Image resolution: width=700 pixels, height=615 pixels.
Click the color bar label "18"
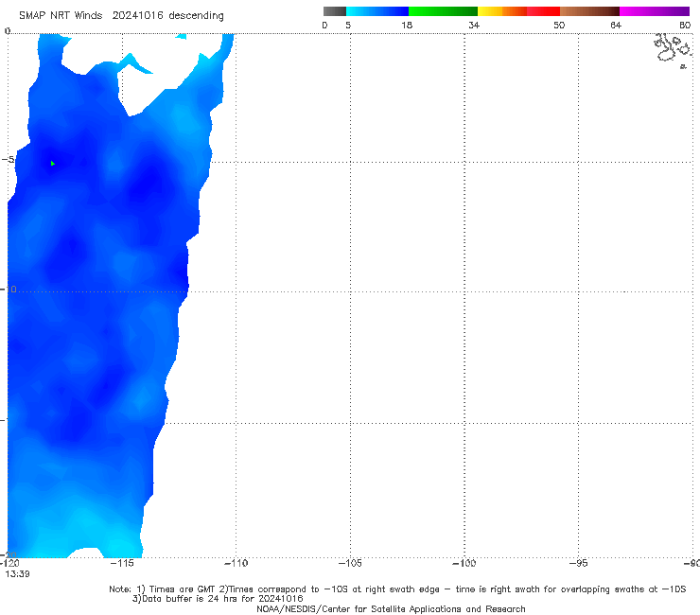click(407, 25)
